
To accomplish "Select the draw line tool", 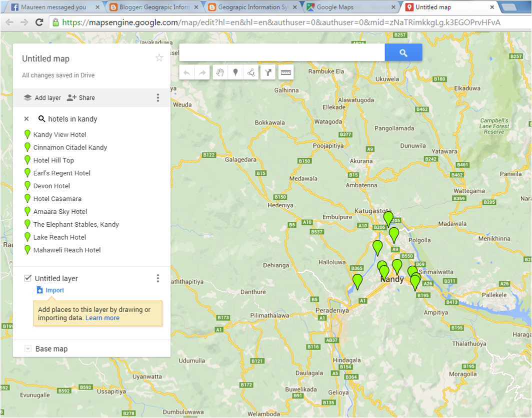I will coord(251,72).
